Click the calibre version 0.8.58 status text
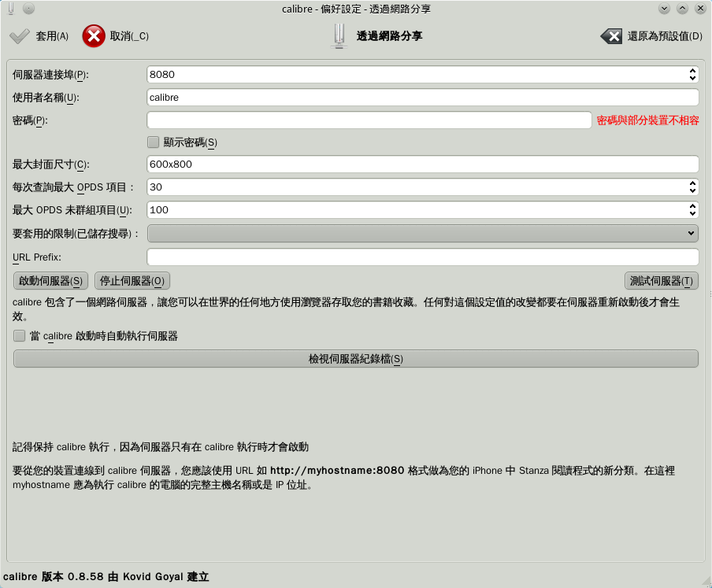The width and height of the screenshot is (712, 588). 106,577
